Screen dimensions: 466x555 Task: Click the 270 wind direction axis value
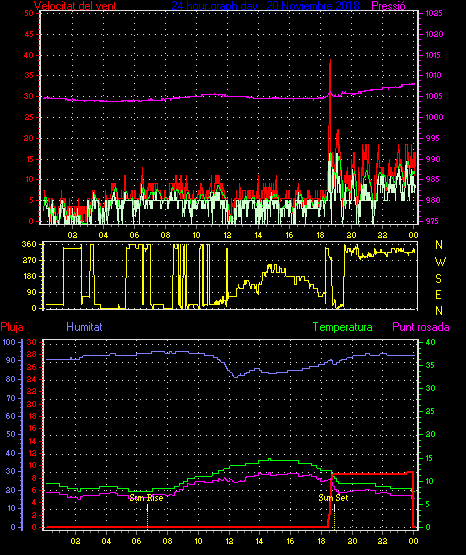coord(29,261)
